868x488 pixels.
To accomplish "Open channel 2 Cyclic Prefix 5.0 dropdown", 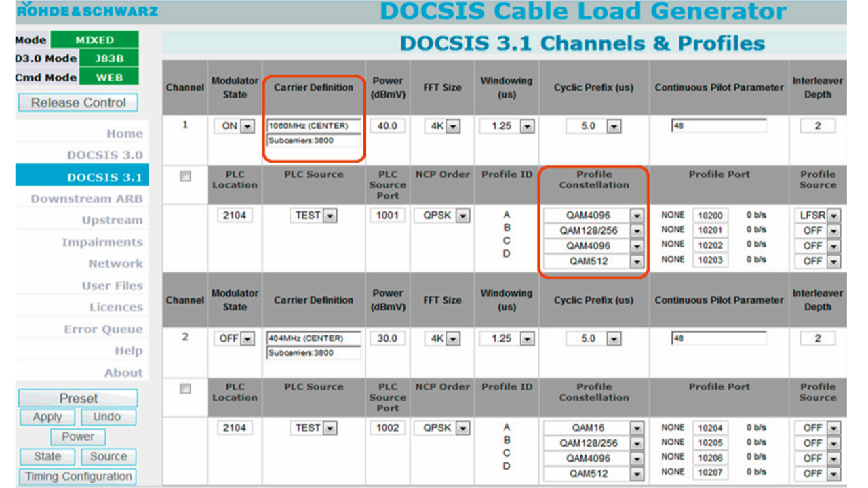I will 595,338.
